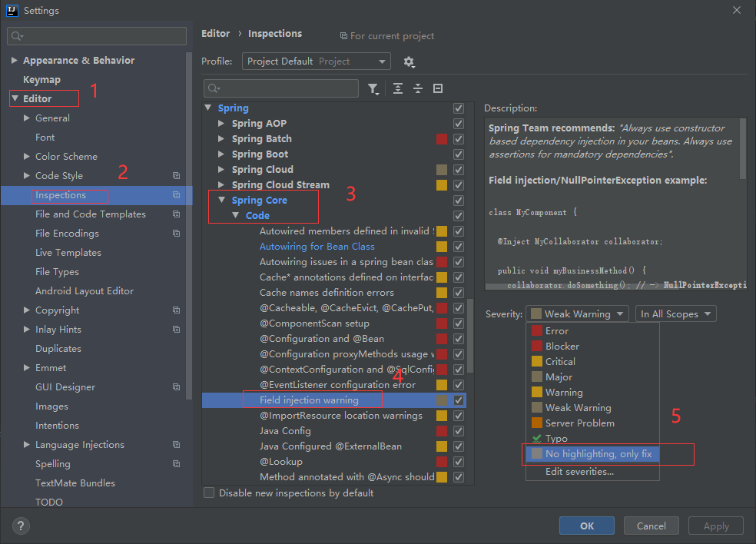Screen dimensions: 756x544
Task: Open the Severity Weak Warning dropdown
Action: (x=577, y=314)
